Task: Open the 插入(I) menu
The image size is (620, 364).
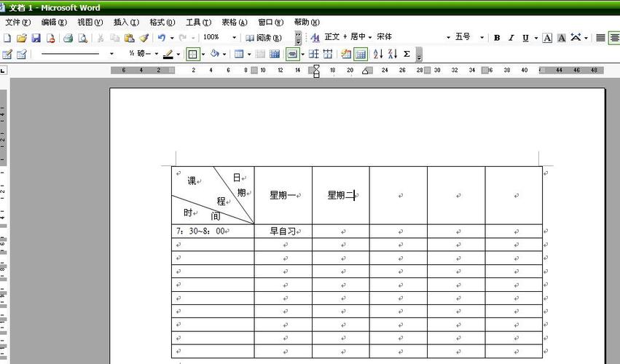Action: 126,22
